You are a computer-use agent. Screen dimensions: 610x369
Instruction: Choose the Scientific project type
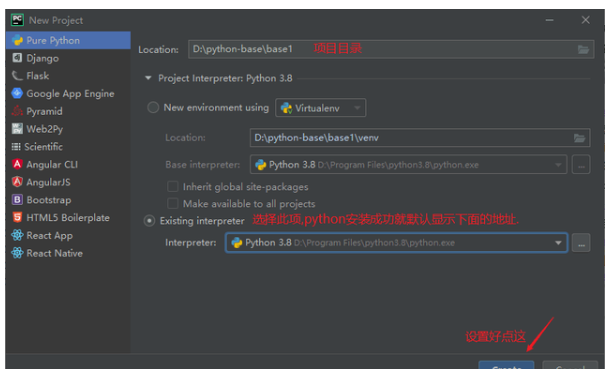click(x=68, y=147)
